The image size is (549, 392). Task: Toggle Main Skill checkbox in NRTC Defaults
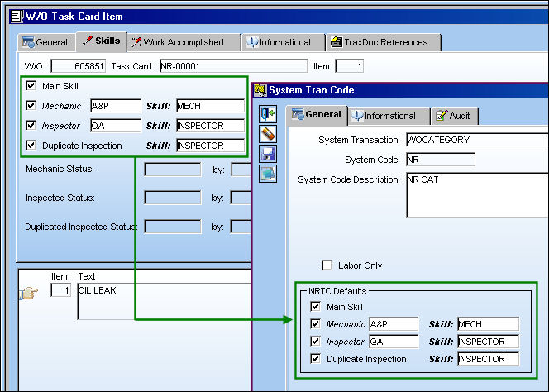315,307
